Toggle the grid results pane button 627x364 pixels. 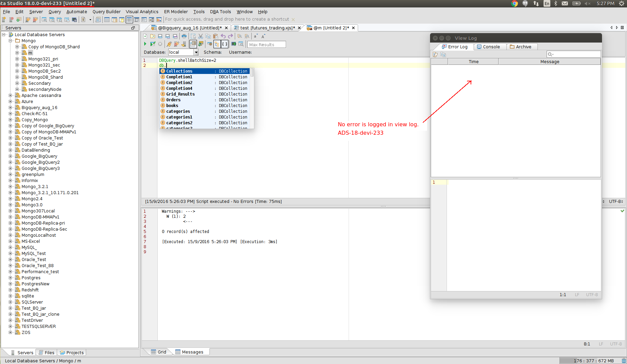[193, 44]
